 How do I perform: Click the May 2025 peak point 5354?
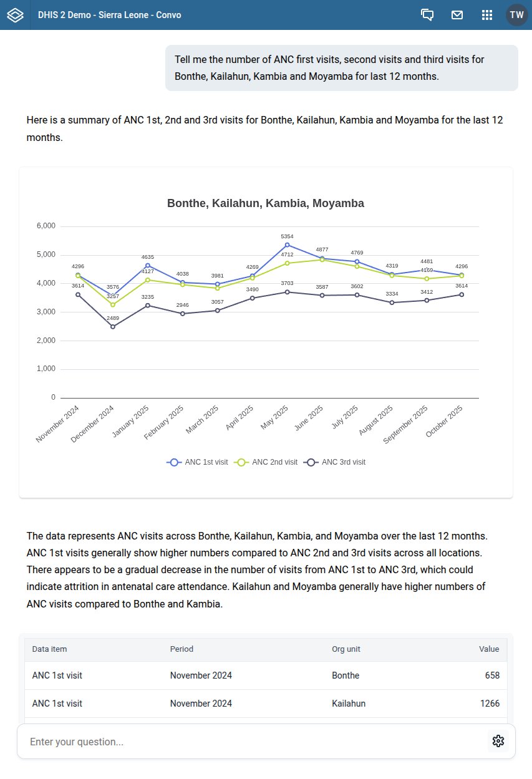(x=287, y=245)
